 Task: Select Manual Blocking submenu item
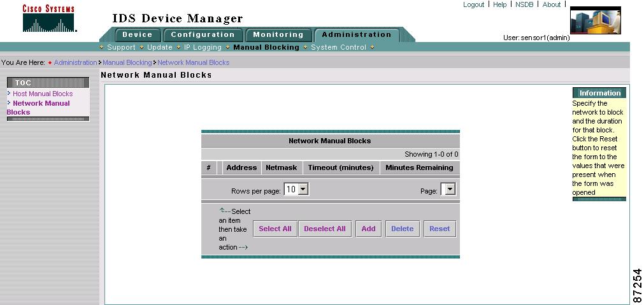pyautogui.click(x=266, y=47)
